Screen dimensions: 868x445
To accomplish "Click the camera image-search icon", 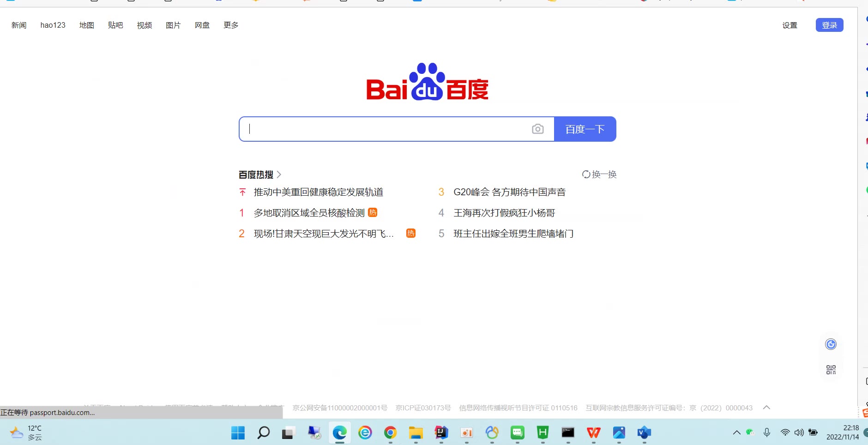I will click(x=537, y=129).
